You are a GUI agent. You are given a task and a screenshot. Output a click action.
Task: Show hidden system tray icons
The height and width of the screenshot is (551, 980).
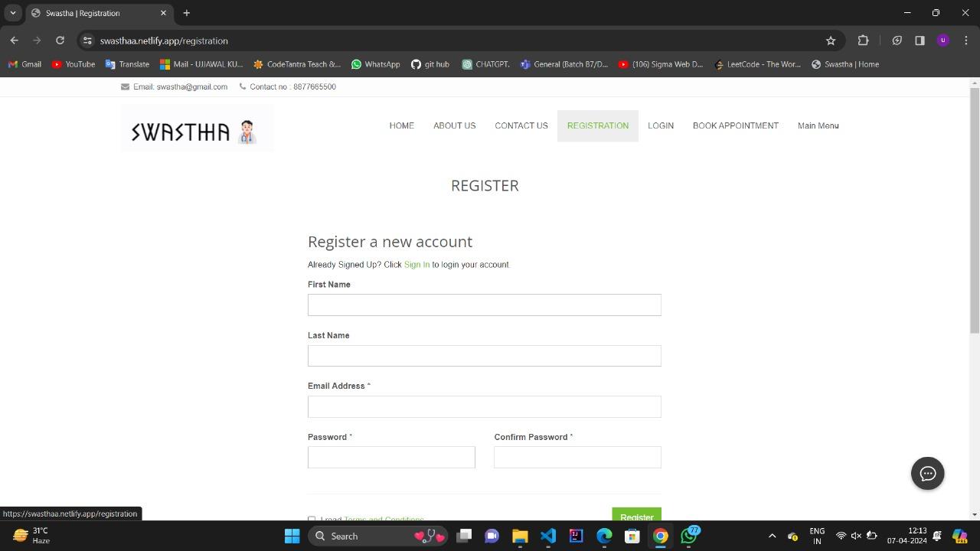tap(772, 536)
